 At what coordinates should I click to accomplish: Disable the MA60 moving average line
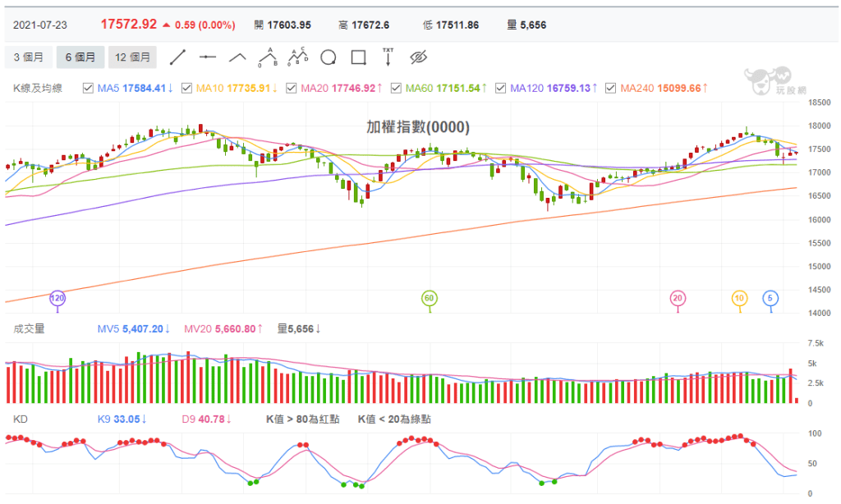395,88
